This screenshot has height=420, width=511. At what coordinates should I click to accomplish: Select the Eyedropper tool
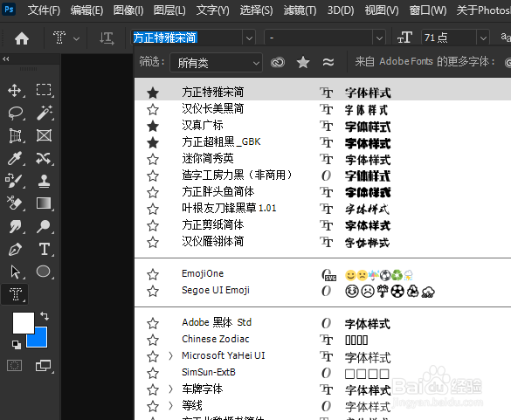15,158
